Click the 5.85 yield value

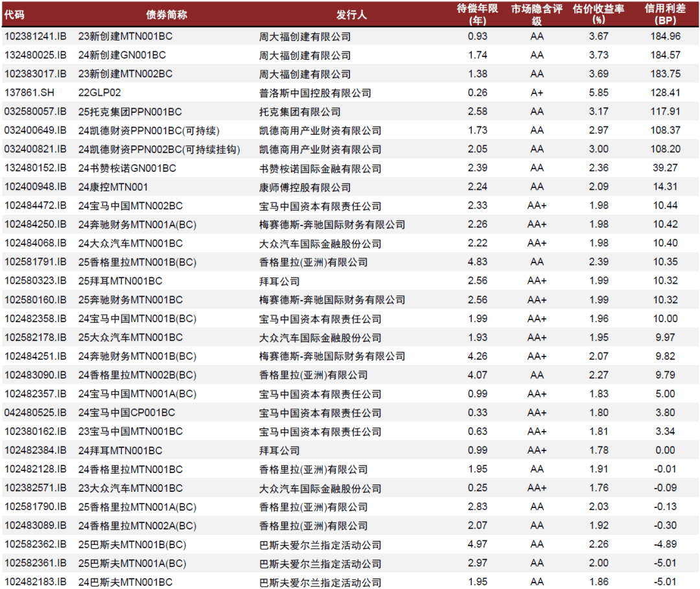coord(598,93)
